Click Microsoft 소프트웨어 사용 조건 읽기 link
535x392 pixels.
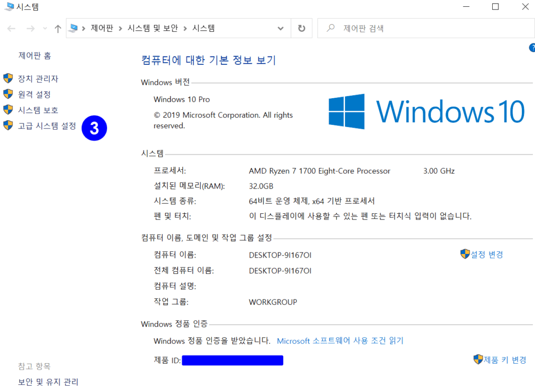340,341
